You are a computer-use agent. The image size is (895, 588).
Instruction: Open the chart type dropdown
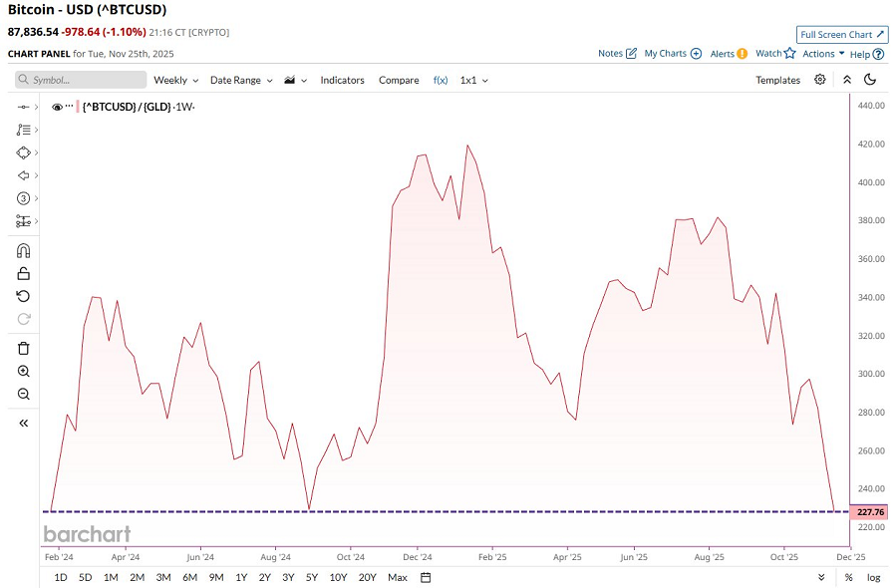pyautogui.click(x=296, y=80)
